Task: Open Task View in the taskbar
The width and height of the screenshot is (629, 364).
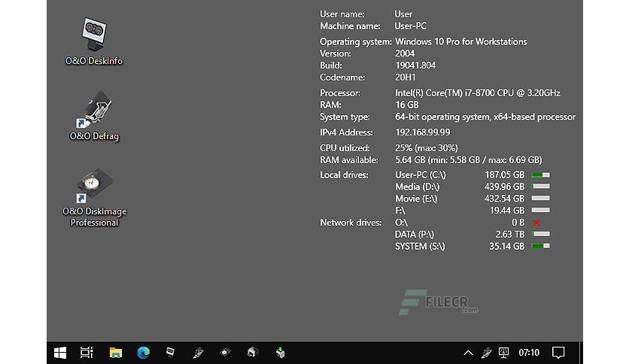Action: tap(87, 353)
